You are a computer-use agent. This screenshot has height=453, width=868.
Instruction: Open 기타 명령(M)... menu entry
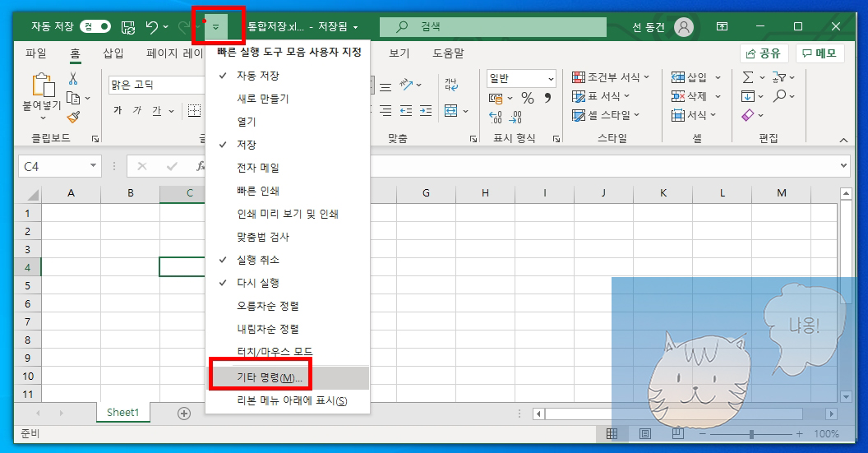pos(288,377)
